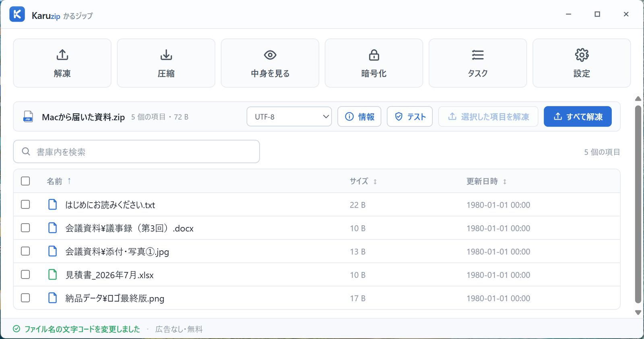644x339 pixels.
Task: Toggle the select-all checkbox in the header
Action: 25,181
